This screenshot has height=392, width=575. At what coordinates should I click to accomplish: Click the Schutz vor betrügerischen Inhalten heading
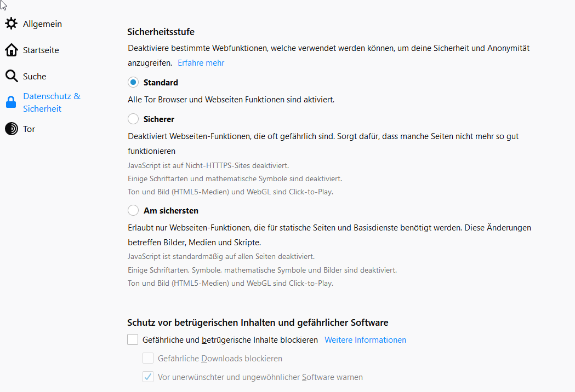tap(258, 322)
